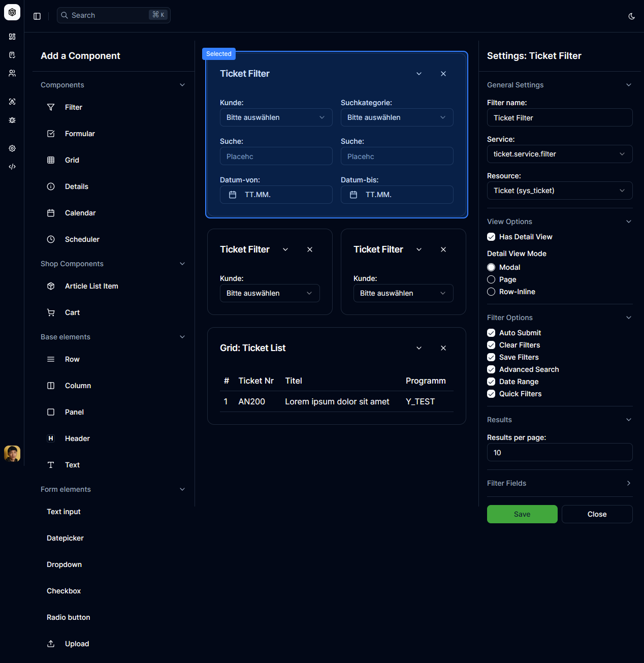Viewport: 644px width, 663px height.
Task: Toggle dark mode moon icon
Action: [x=631, y=16]
